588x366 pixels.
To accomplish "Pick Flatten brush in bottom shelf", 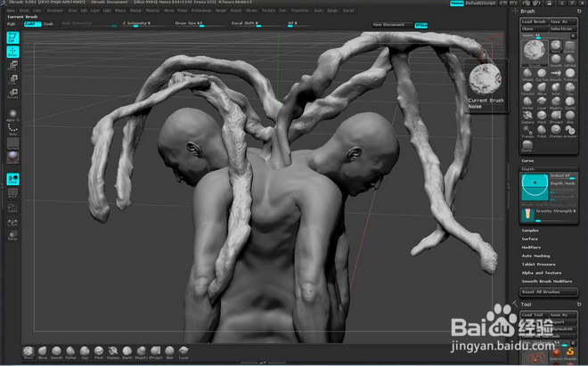I will tap(70, 353).
